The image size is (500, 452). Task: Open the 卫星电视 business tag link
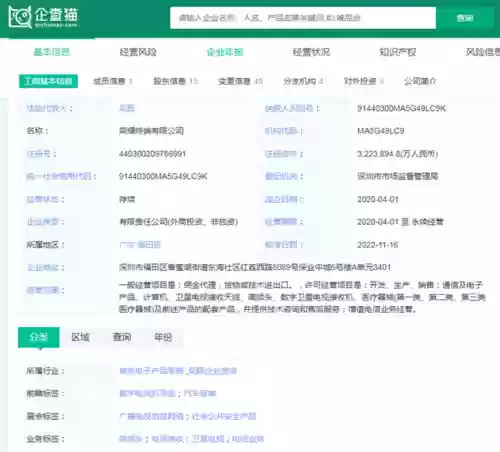[208, 439]
